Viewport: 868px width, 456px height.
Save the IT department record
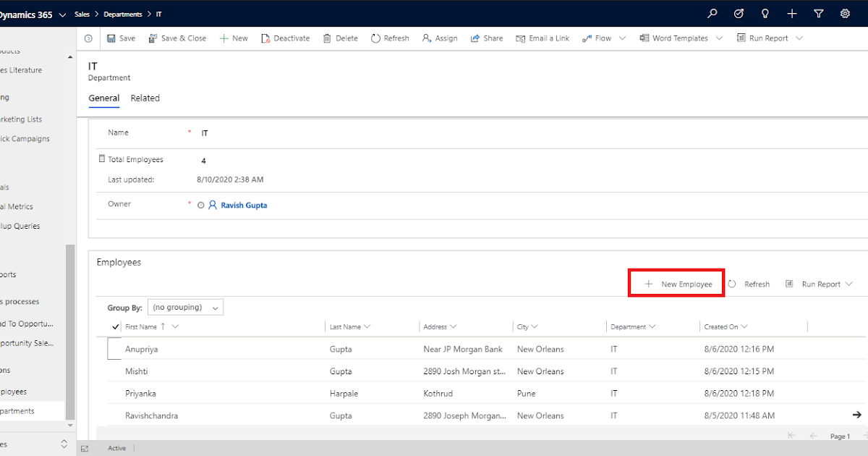point(121,38)
